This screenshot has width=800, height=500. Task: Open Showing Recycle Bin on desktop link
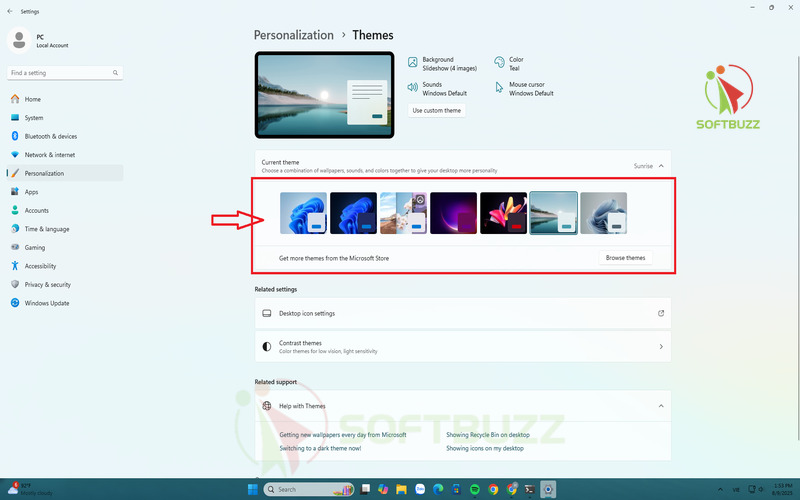coord(488,435)
